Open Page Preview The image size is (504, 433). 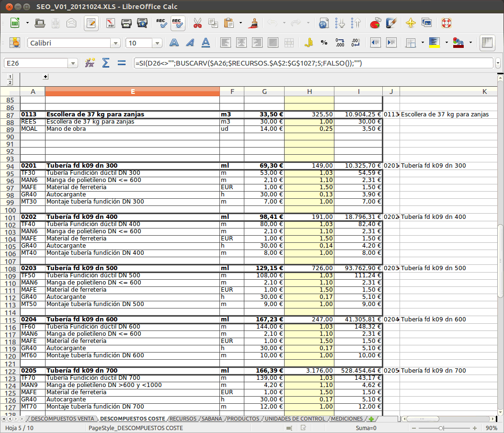click(142, 23)
